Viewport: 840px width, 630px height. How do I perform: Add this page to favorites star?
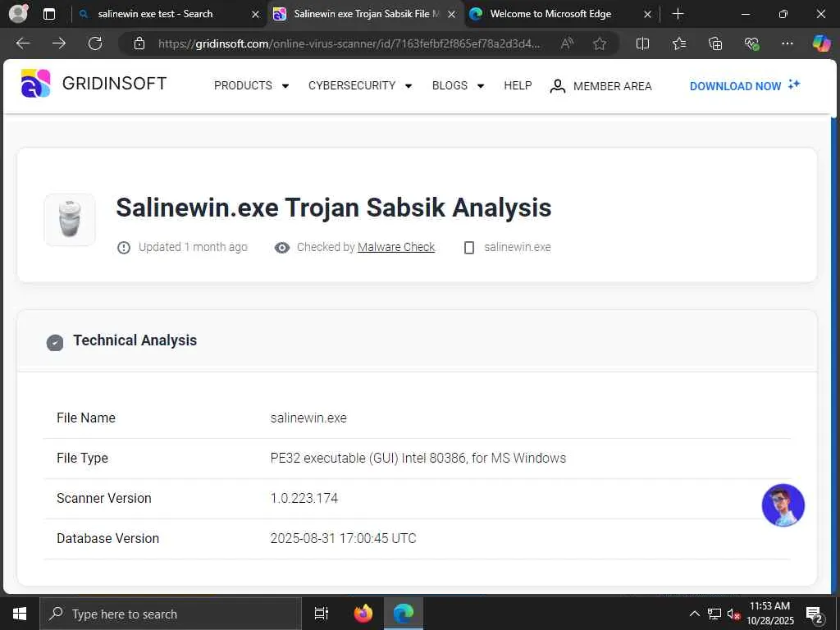[600, 43]
